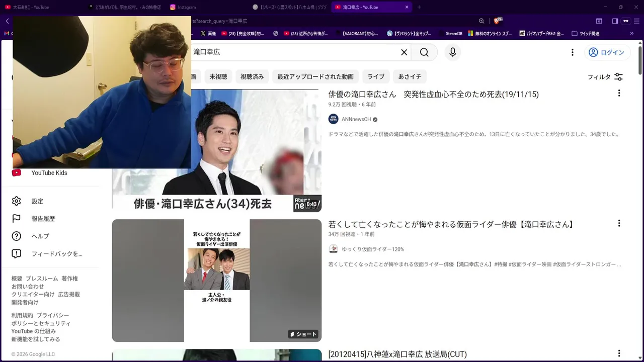Open the ゆっくり仮面ライダー120% channel name
Viewport: 644px width, 362px height.
[x=373, y=249]
